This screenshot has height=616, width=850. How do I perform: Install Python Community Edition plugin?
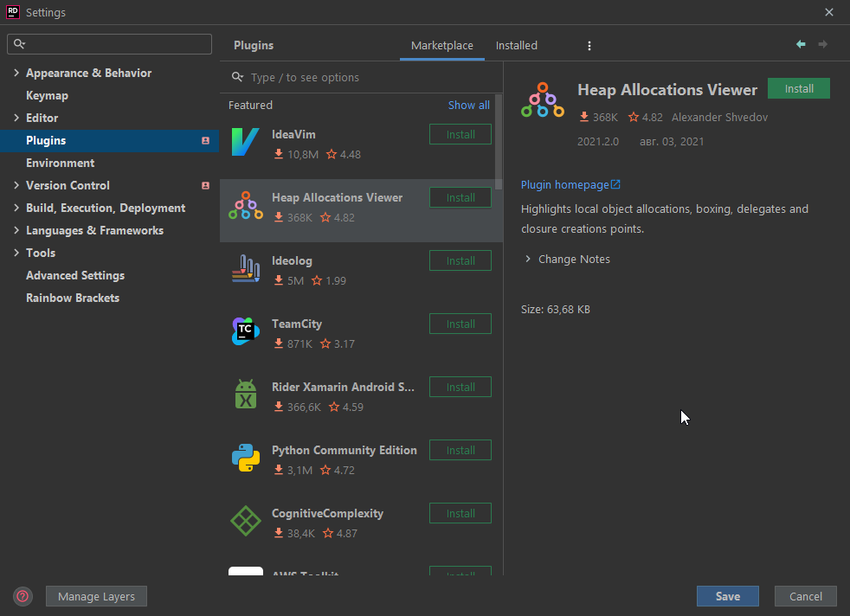click(x=460, y=450)
